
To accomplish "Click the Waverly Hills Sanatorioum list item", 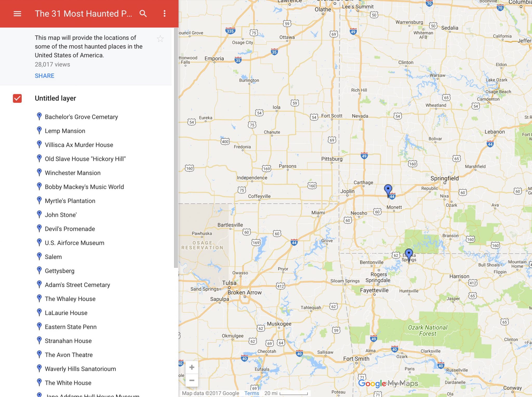I will tap(80, 369).
